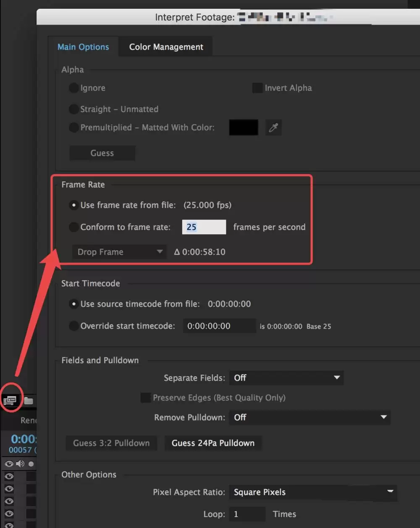Click the black matte color swatch
This screenshot has height=528, width=420.
tap(244, 128)
